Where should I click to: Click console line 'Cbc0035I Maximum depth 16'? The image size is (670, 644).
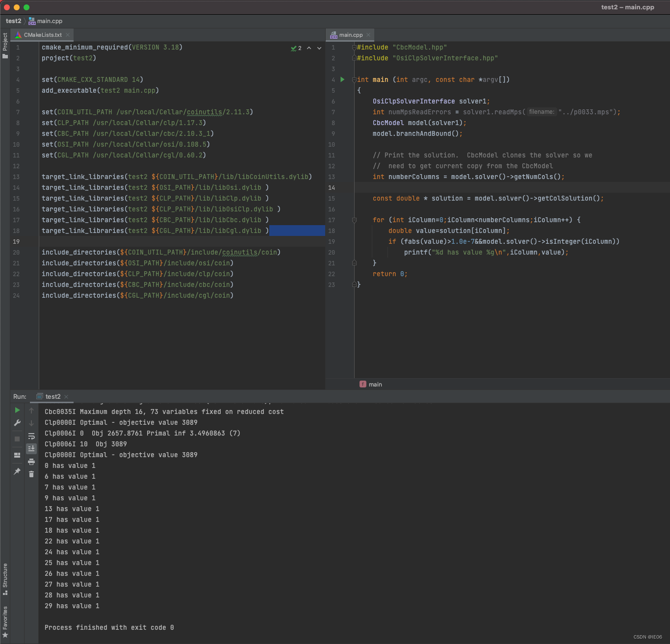(x=164, y=412)
